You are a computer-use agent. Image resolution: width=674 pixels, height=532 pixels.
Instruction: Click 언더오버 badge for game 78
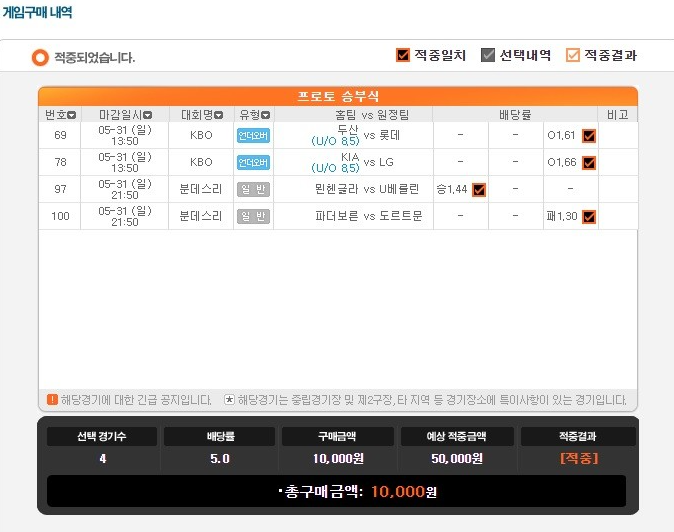253,163
